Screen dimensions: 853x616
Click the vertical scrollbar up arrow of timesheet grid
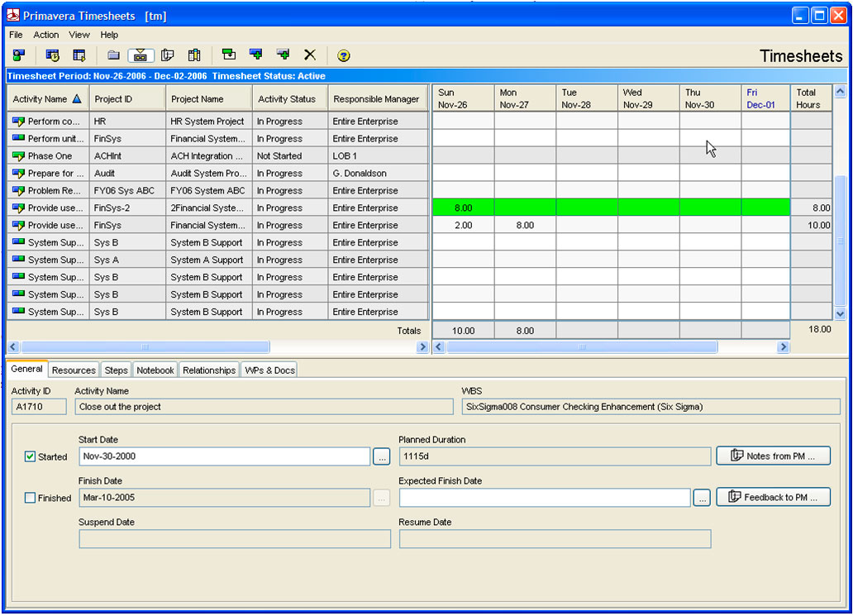click(840, 92)
